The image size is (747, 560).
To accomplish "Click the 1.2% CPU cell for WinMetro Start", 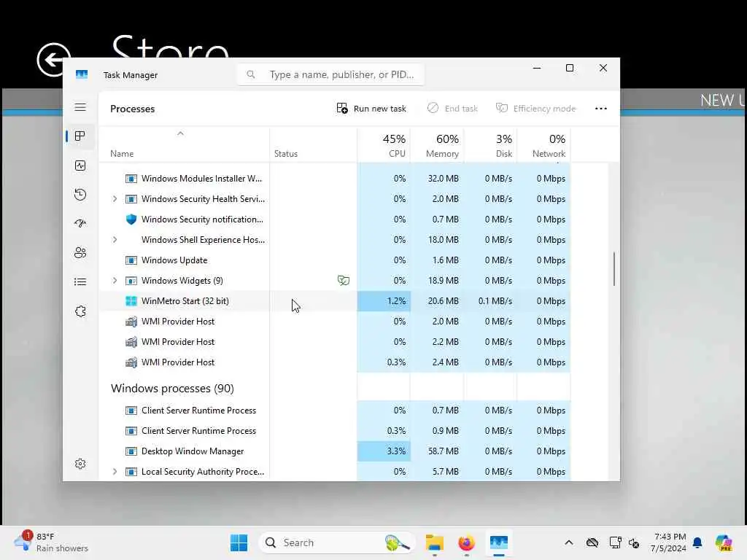I will [384, 301].
